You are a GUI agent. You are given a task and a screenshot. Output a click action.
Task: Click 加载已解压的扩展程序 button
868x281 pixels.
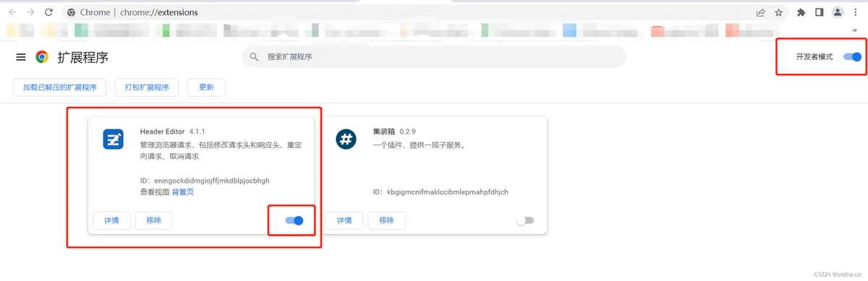pyautogui.click(x=60, y=87)
